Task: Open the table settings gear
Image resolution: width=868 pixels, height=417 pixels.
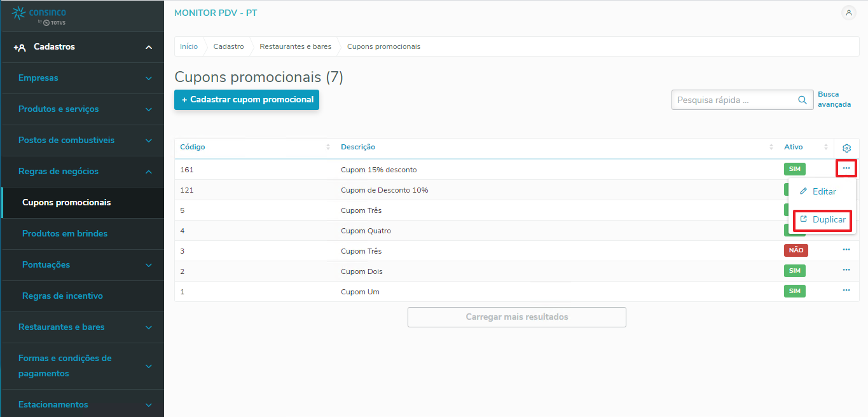Action: pyautogui.click(x=846, y=148)
